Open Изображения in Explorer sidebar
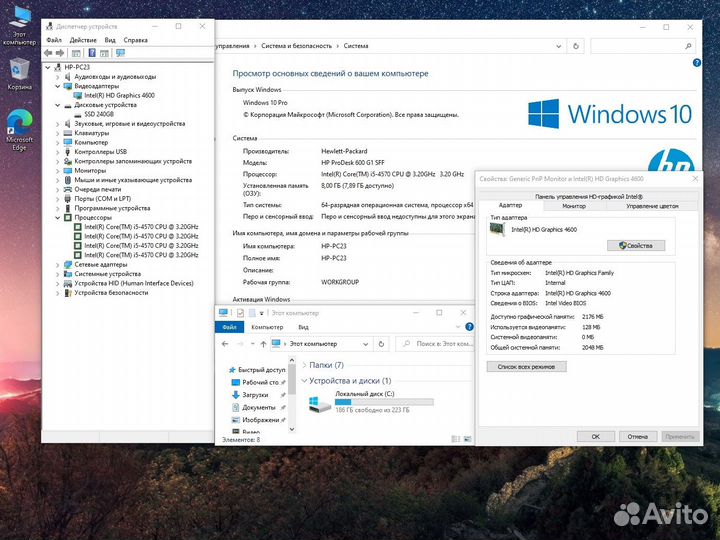Screen dimensions: 720x540 260,420
